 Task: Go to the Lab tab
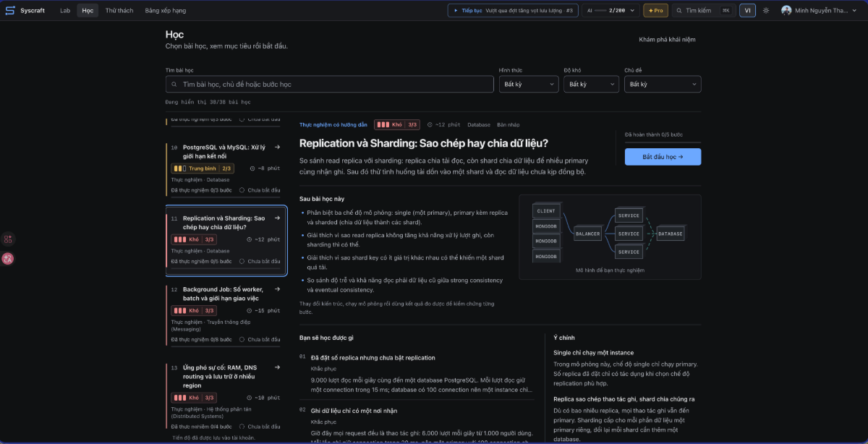65,11
